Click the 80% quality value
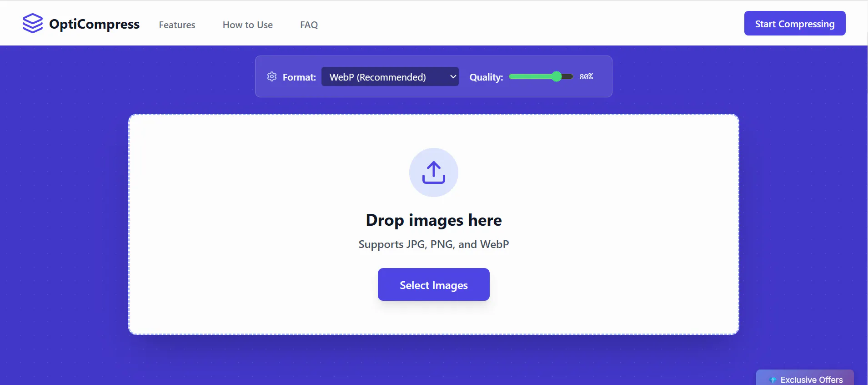This screenshot has height=385, width=868. click(x=586, y=76)
